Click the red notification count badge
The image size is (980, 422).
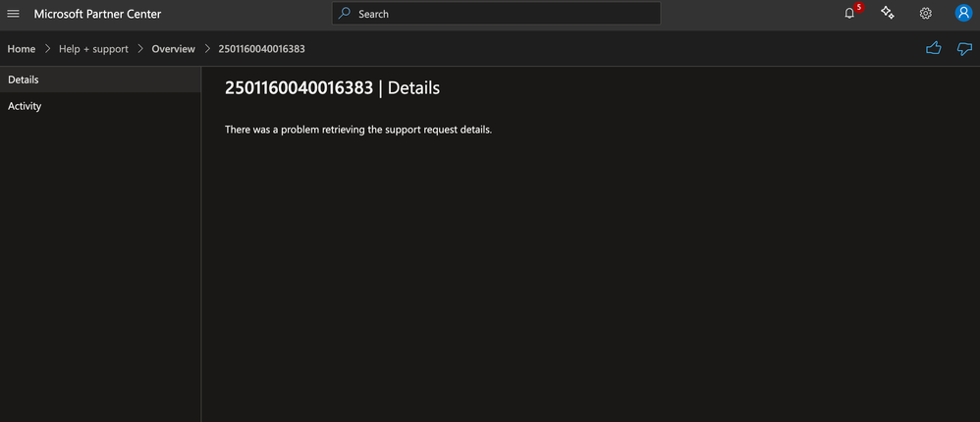point(859,8)
